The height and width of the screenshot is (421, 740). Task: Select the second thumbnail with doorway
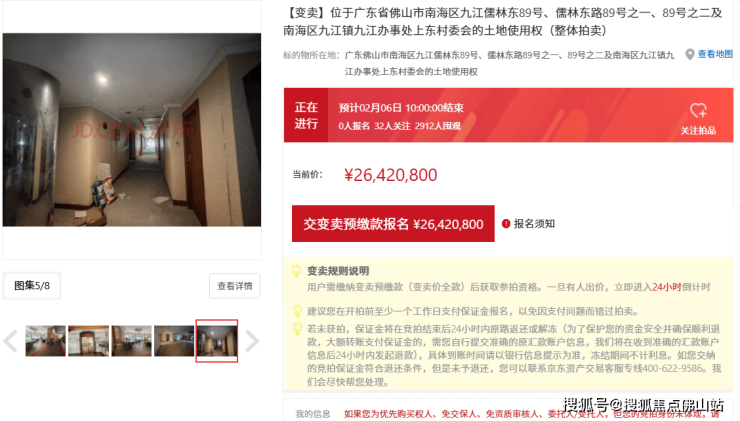tap(88, 341)
